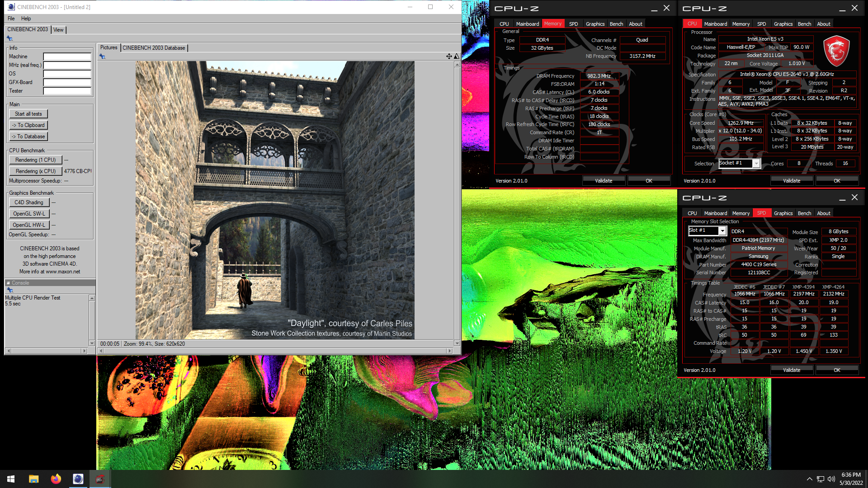868x488 pixels.
Task: Show hidden tray icons chevron
Action: coord(809,479)
